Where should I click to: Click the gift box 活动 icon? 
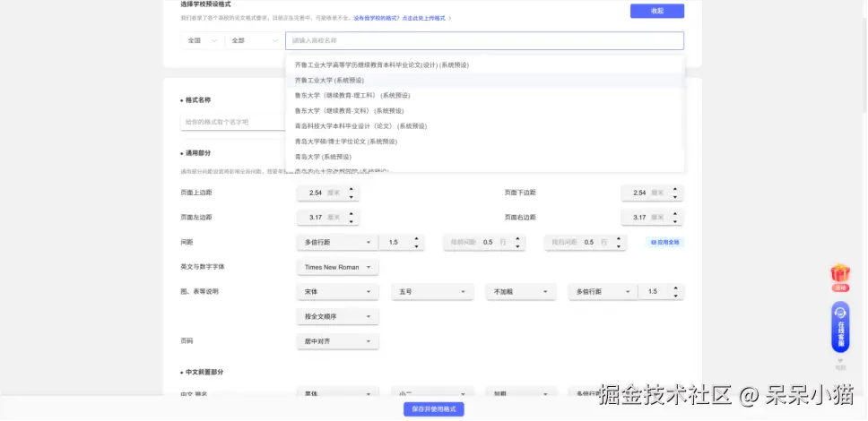click(x=840, y=278)
